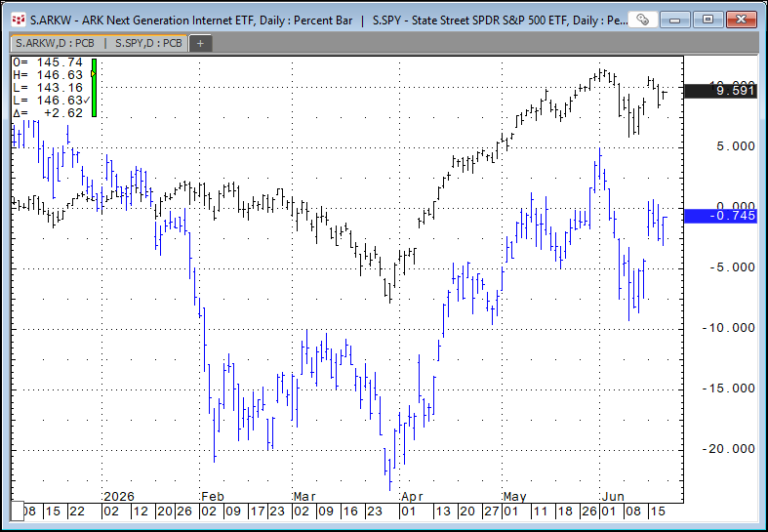Click the -5.000 scale label
768x532 pixels.
pyautogui.click(x=732, y=267)
